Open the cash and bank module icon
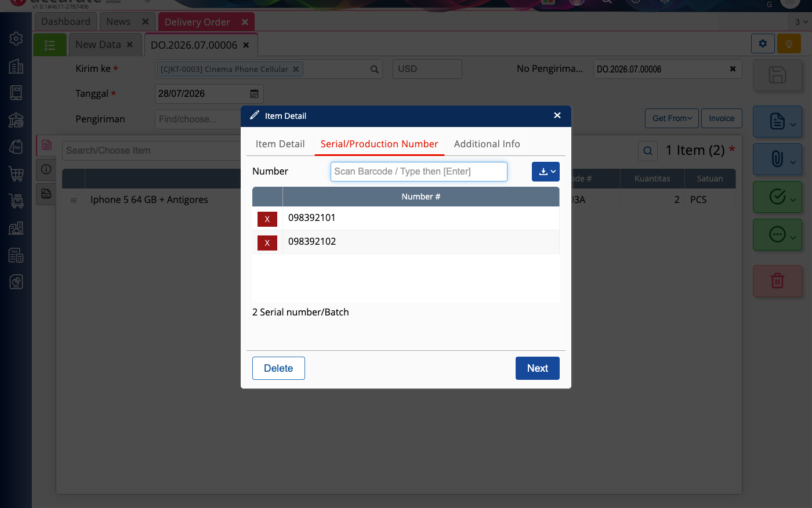Viewport: 812px width, 508px height. coord(16,119)
